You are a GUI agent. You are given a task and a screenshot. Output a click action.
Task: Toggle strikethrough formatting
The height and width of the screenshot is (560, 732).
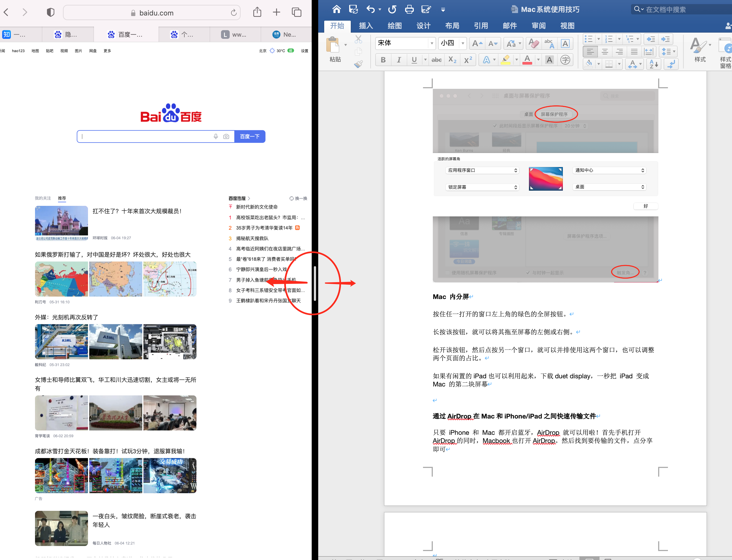click(437, 60)
